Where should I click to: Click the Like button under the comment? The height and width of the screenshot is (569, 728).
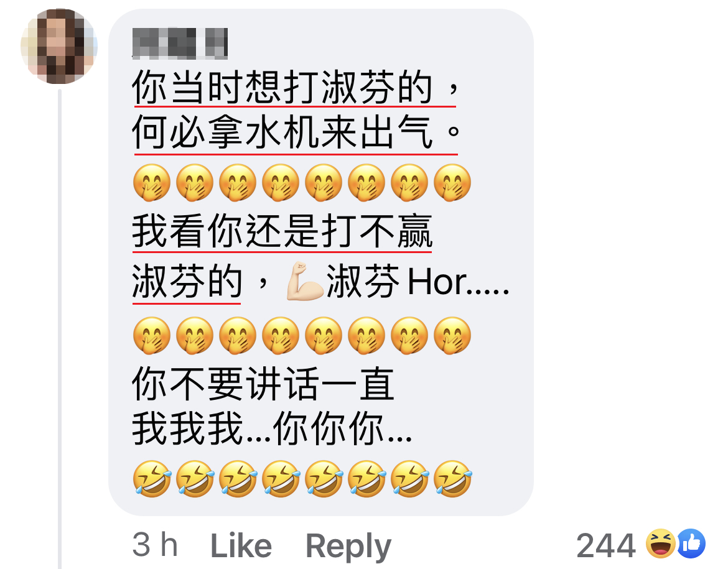[241, 545]
